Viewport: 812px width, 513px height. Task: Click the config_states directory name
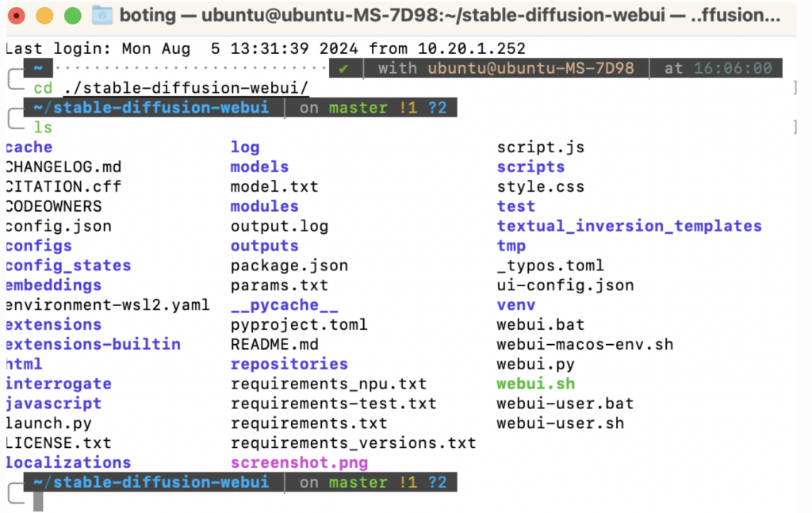68,266
